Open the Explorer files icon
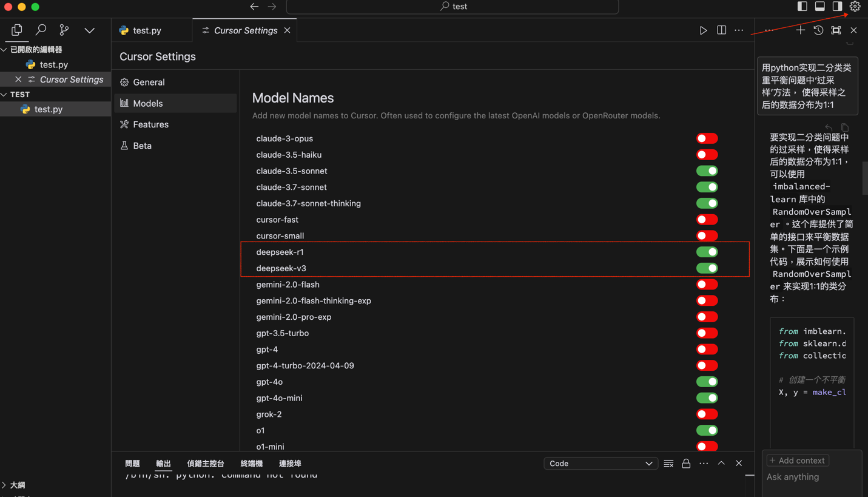868x497 pixels. [16, 30]
